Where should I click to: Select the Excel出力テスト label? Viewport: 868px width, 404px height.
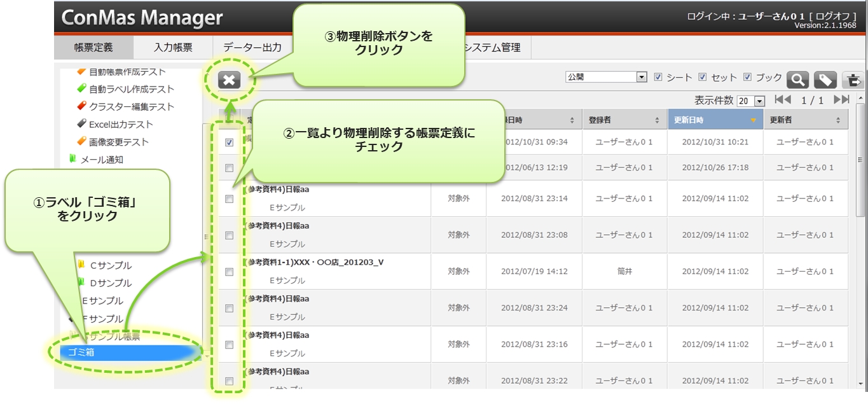point(121,124)
